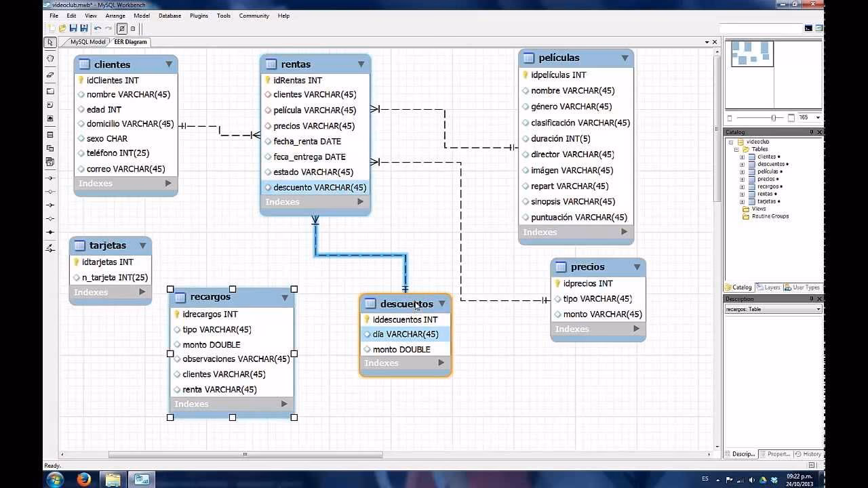868x488 pixels.
Task: Select día VARCHAR(45) column in descuentos
Action: click(x=405, y=334)
